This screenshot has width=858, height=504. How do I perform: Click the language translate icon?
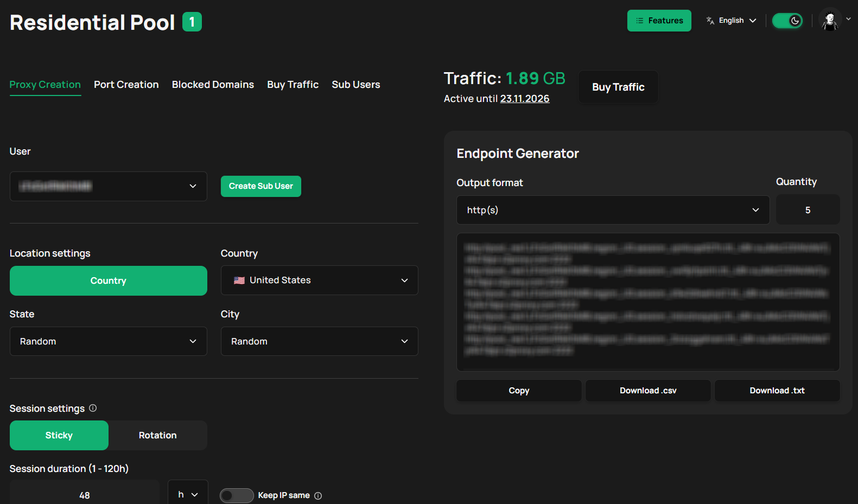pos(710,21)
